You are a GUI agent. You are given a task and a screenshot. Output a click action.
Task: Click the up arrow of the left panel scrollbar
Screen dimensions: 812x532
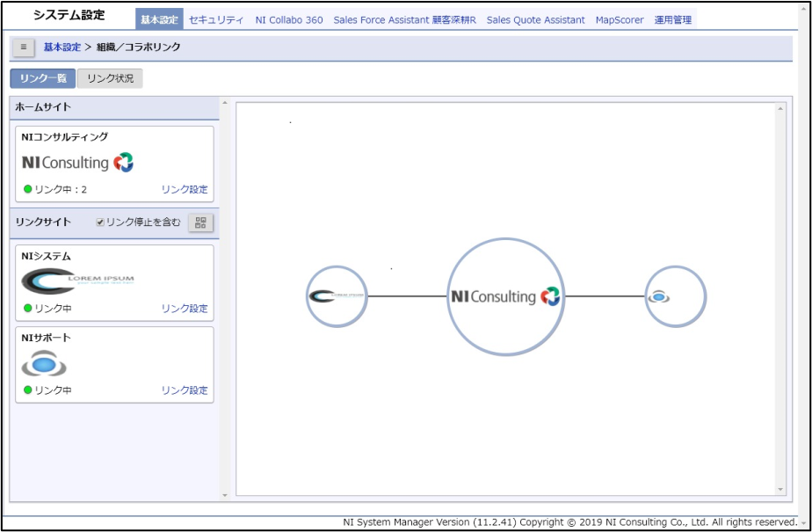(x=225, y=102)
